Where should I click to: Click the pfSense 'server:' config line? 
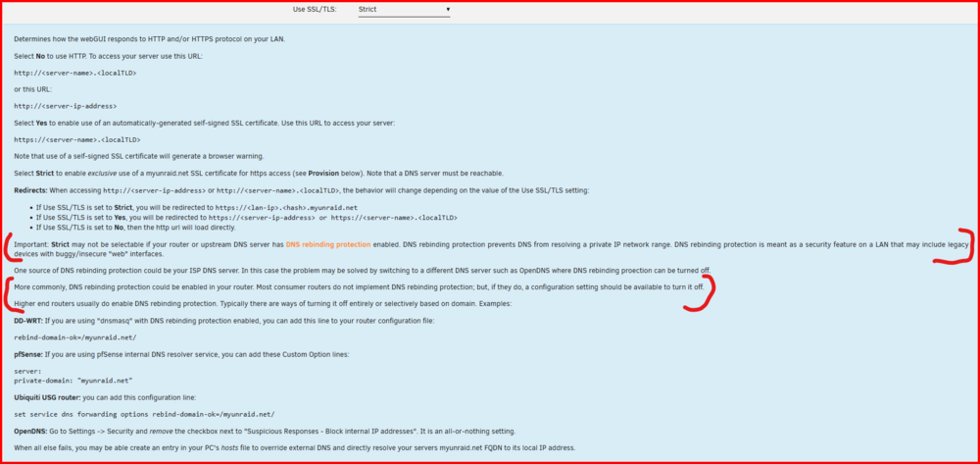[27, 372]
